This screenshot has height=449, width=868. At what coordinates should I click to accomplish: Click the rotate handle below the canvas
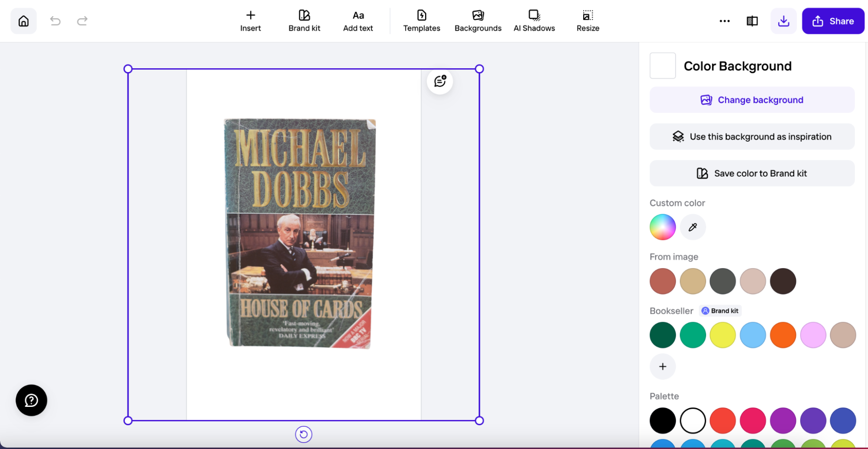304,434
